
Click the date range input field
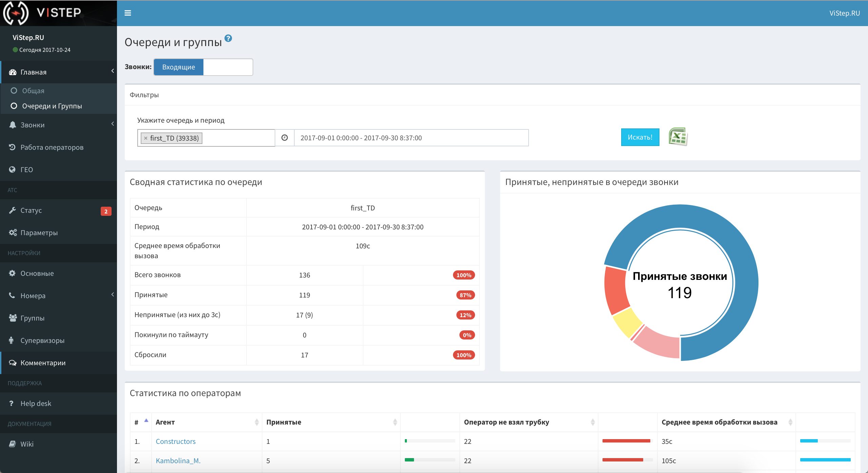[411, 138]
